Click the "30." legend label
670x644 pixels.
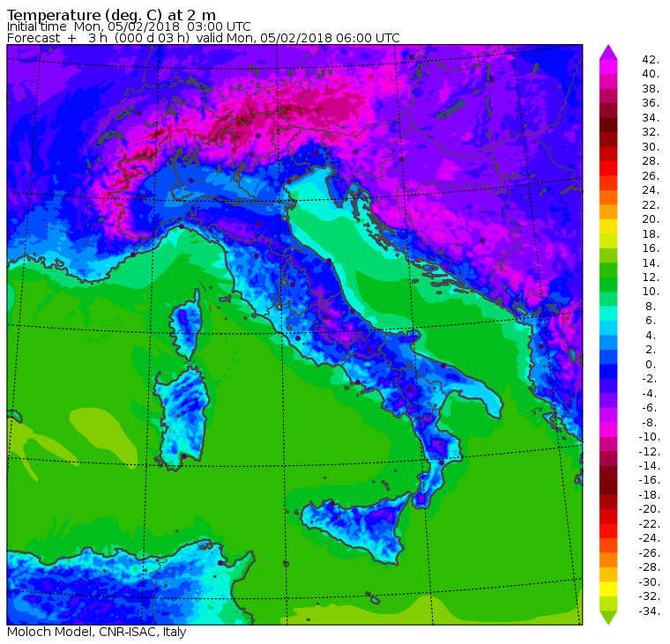651,147
